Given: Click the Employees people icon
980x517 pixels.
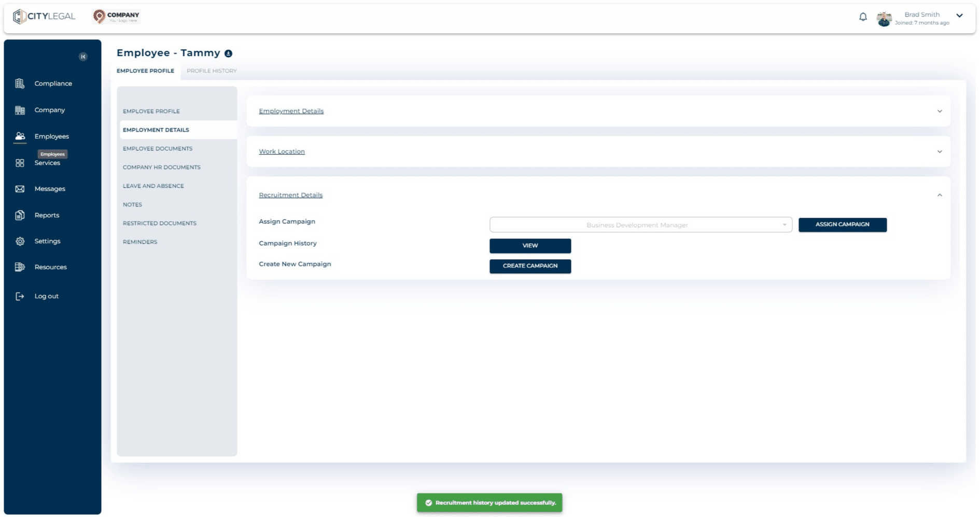Looking at the screenshot, I should pyautogui.click(x=20, y=136).
